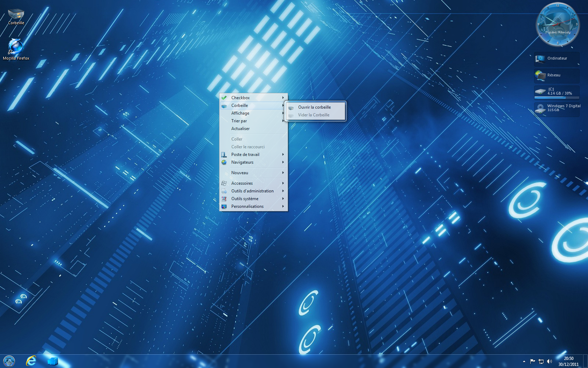Click the C: drive usage bar
Screen dimensions: 588x368
(556, 97)
